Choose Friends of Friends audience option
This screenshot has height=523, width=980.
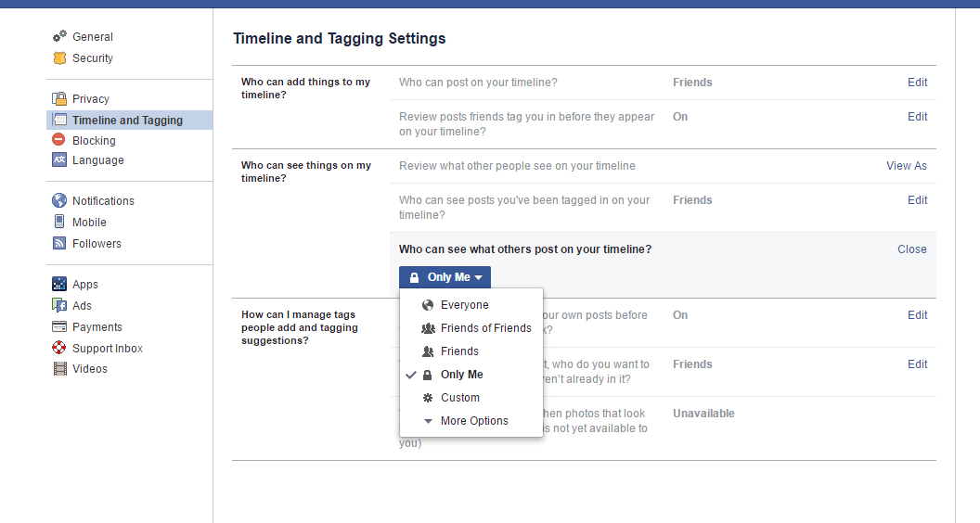pos(485,328)
